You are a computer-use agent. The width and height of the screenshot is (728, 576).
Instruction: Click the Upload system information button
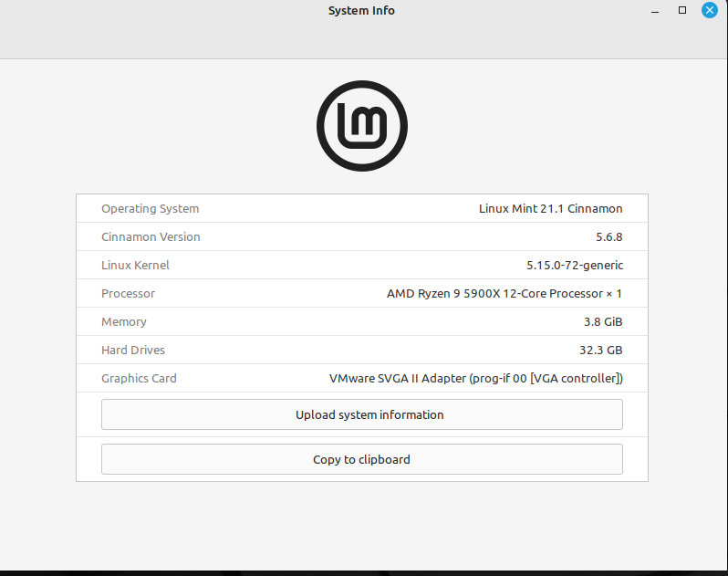click(361, 414)
